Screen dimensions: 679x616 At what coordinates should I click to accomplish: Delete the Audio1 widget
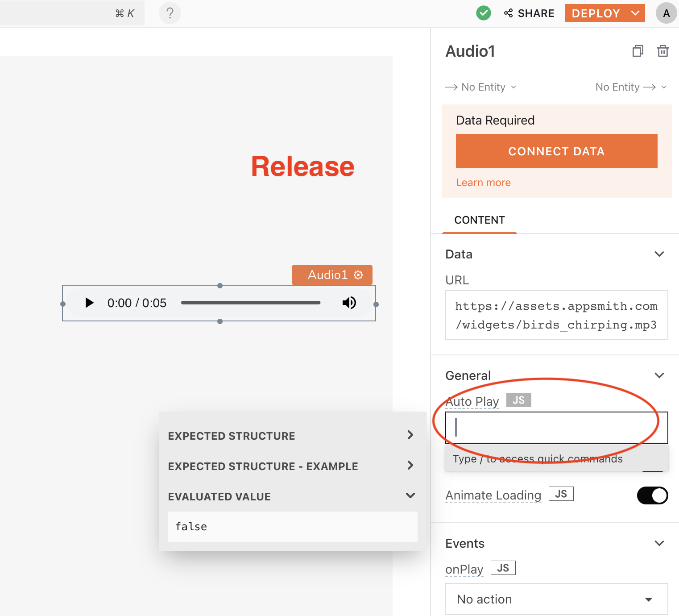point(663,51)
